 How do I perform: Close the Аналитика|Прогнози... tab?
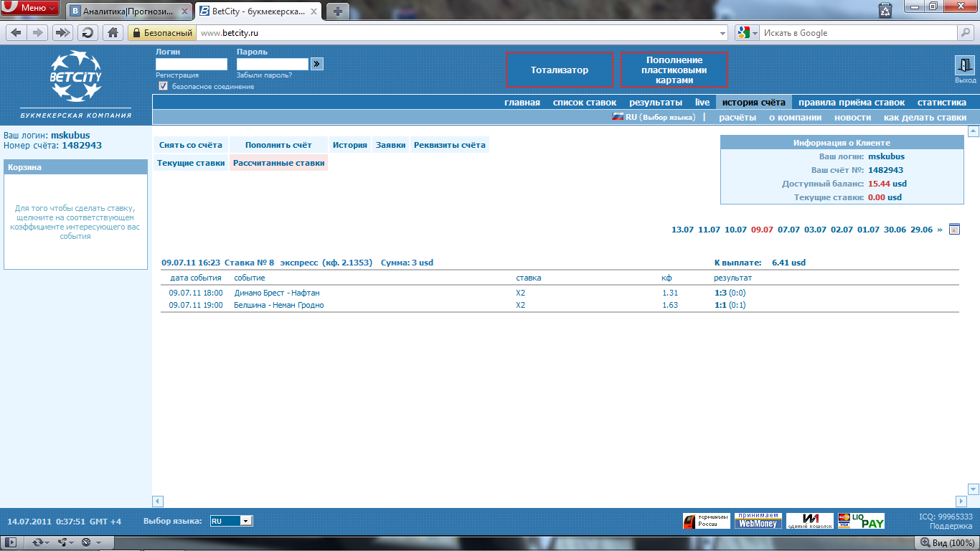point(185,11)
